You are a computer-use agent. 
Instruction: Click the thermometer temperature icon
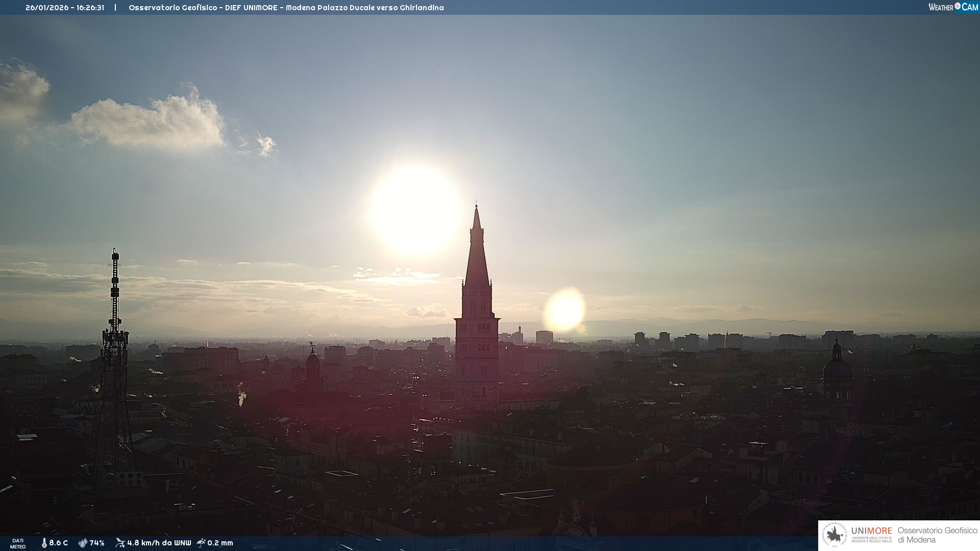pos(44,543)
